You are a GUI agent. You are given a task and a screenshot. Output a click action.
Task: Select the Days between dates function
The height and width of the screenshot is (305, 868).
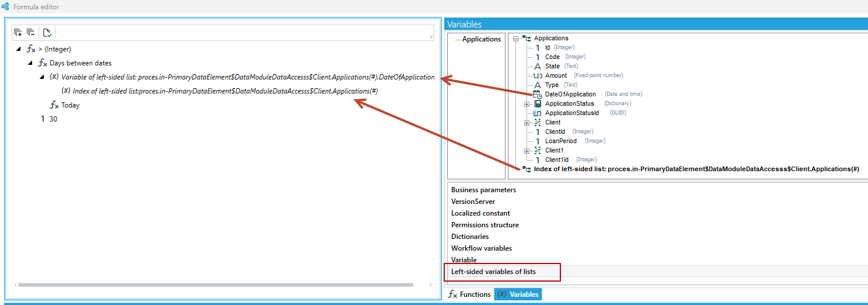[81, 63]
